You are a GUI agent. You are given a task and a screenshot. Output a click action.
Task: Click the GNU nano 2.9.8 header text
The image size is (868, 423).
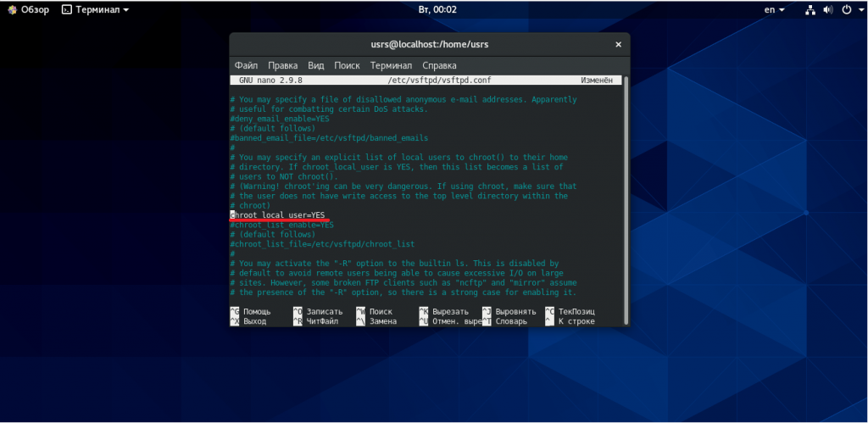tap(270, 81)
